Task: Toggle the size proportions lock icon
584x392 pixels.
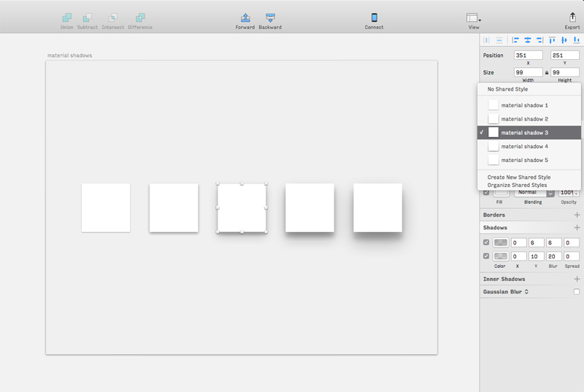Action: pyautogui.click(x=547, y=72)
